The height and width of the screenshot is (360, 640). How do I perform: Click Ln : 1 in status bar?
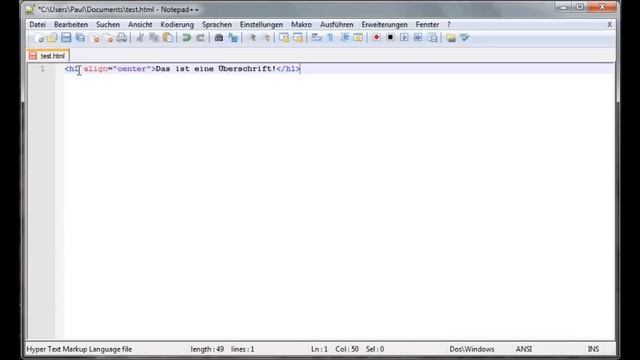(319, 349)
